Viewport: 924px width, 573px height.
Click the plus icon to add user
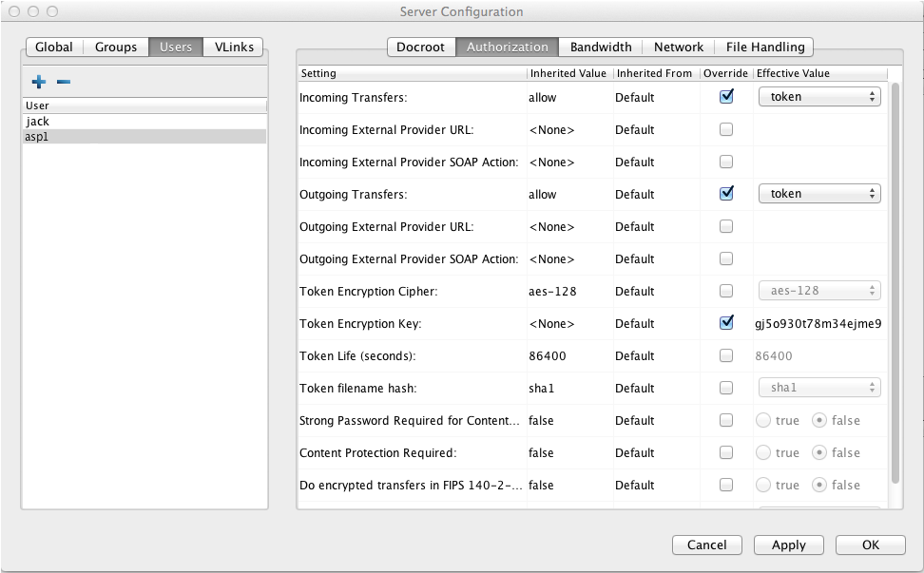(x=39, y=83)
